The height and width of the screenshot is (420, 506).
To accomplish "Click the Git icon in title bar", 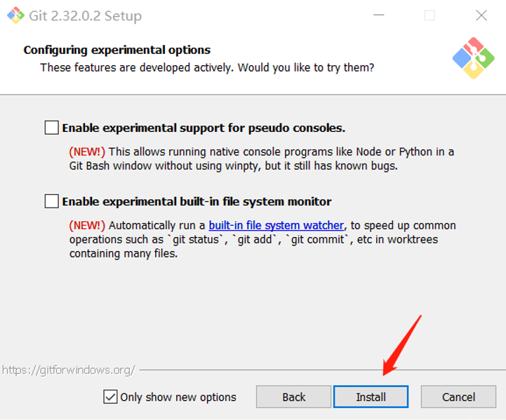I will (x=15, y=15).
